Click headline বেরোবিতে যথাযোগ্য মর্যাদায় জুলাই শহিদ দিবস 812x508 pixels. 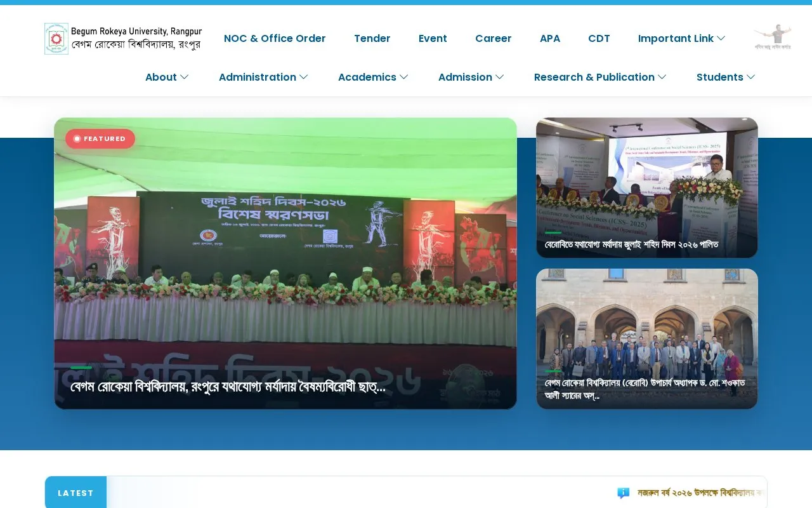(x=631, y=244)
